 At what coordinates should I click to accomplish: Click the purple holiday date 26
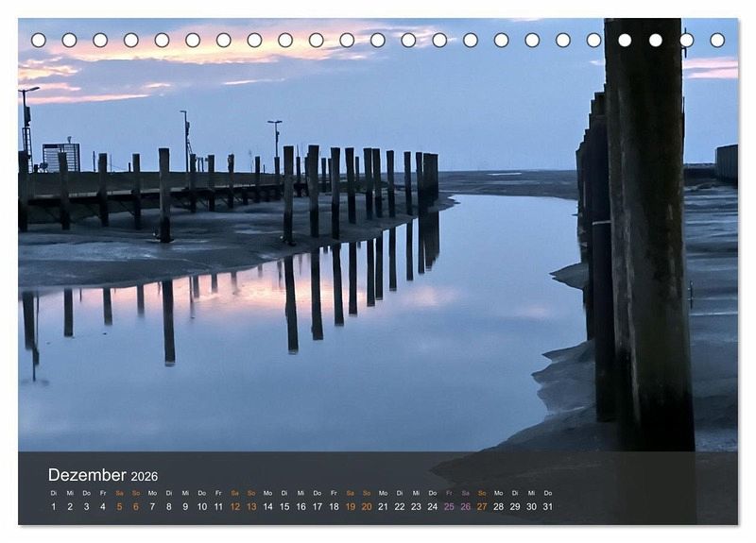[x=465, y=507]
